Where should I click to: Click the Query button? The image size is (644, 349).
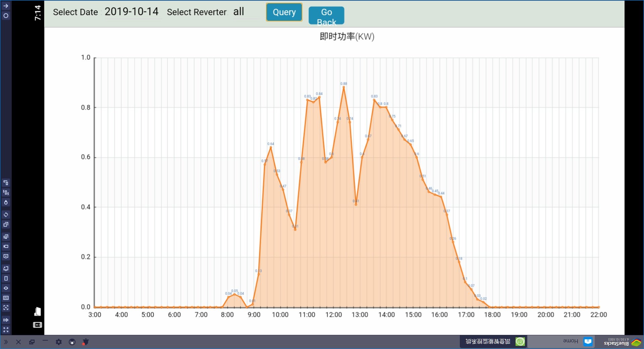[284, 12]
